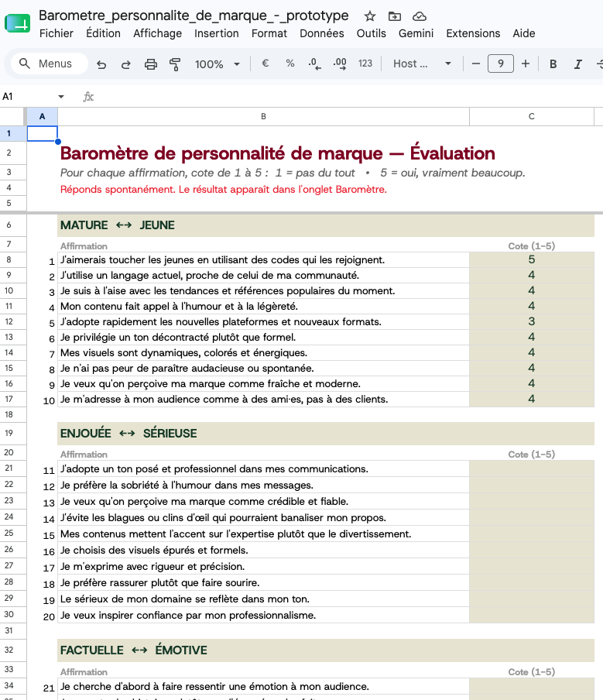Click the title cell Baromètre de personnalité de marque
603x700 pixels.
(278, 153)
